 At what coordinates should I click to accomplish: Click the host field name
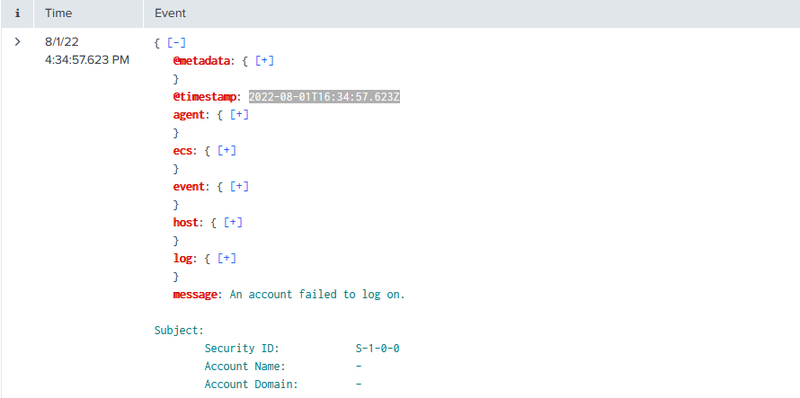tap(185, 222)
